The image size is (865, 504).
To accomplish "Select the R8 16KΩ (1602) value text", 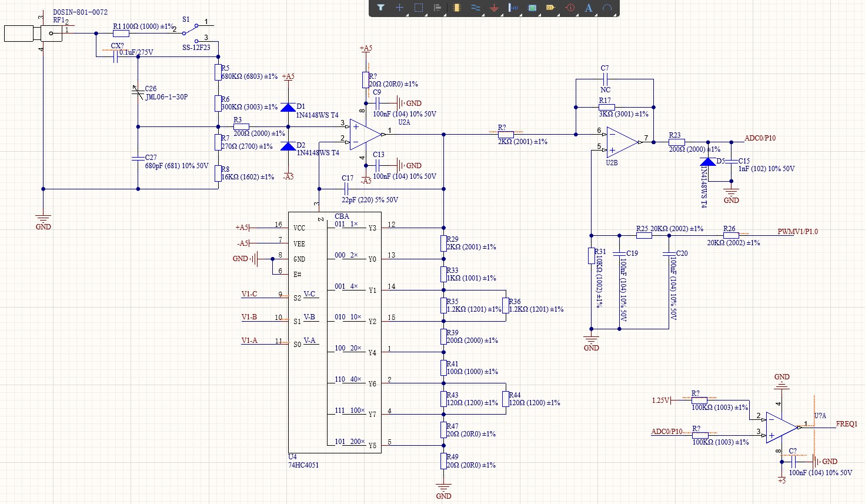I will pyautogui.click(x=248, y=177).
